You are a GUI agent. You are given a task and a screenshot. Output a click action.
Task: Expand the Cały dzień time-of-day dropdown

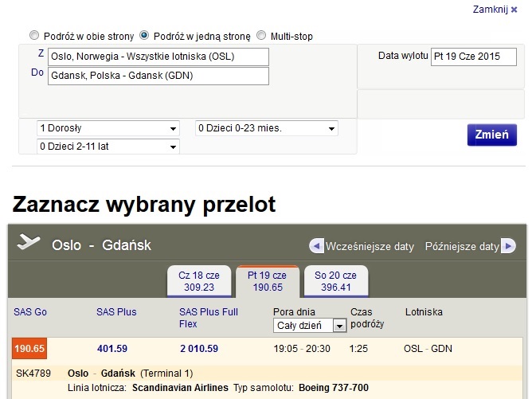click(x=310, y=326)
